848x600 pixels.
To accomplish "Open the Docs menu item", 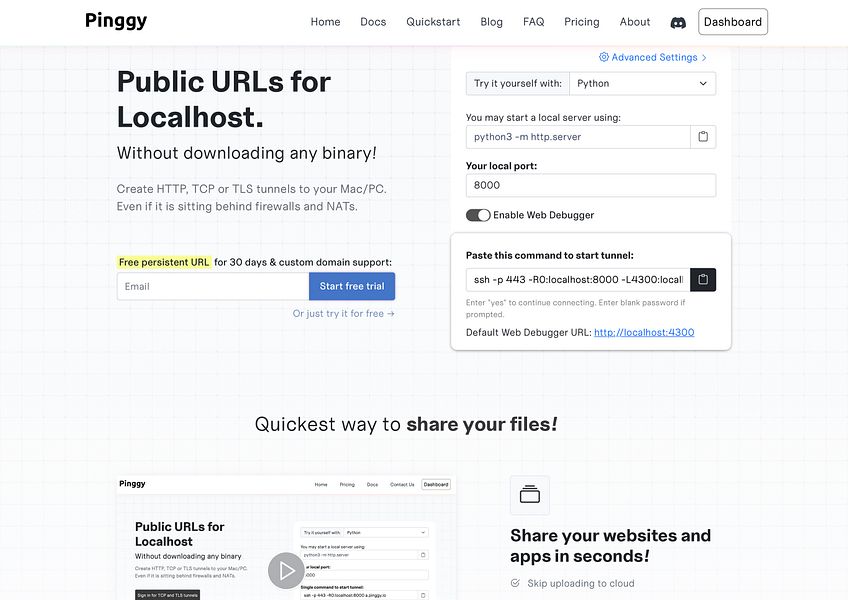I will [x=373, y=21].
